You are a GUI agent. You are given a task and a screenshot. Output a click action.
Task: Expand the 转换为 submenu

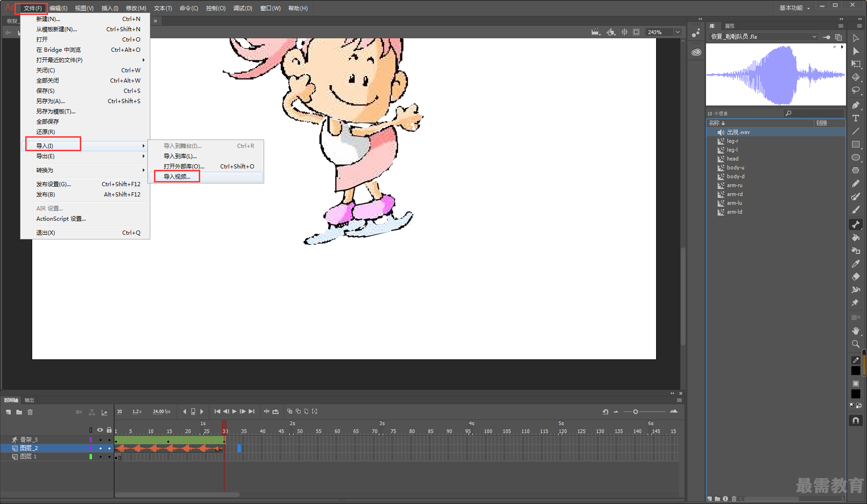[x=86, y=170]
